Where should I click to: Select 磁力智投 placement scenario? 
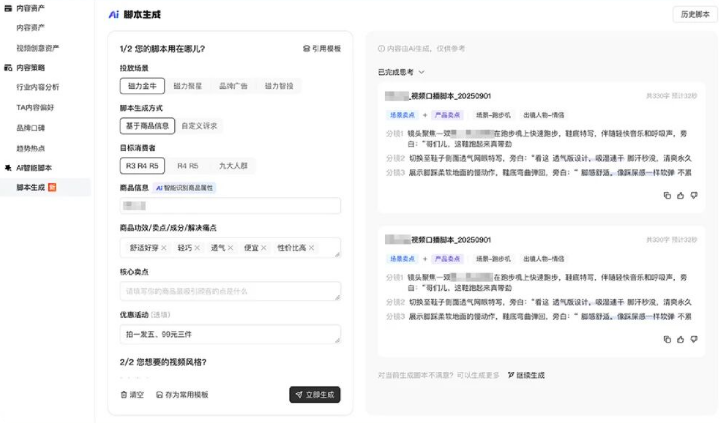(279, 86)
